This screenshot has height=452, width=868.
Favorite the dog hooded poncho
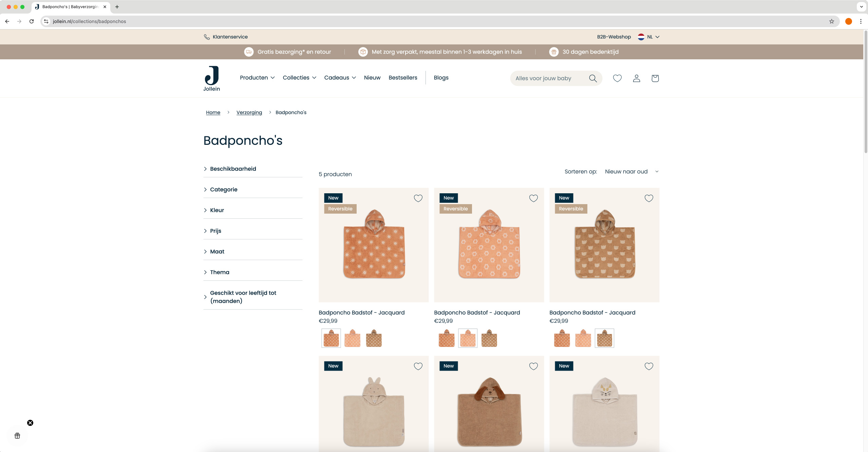click(533, 366)
